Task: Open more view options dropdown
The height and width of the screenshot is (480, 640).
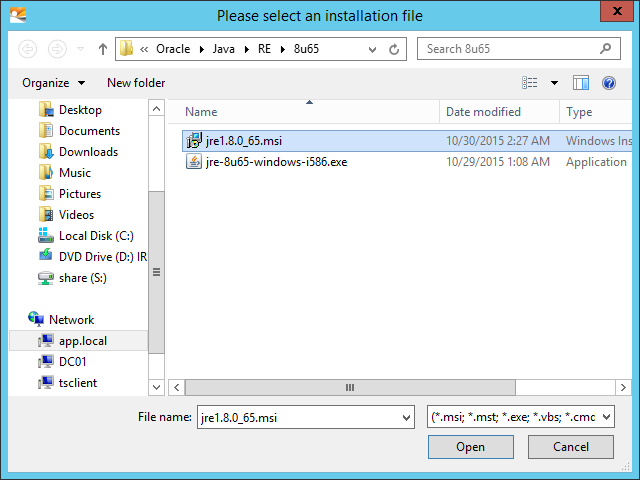Action: point(554,83)
